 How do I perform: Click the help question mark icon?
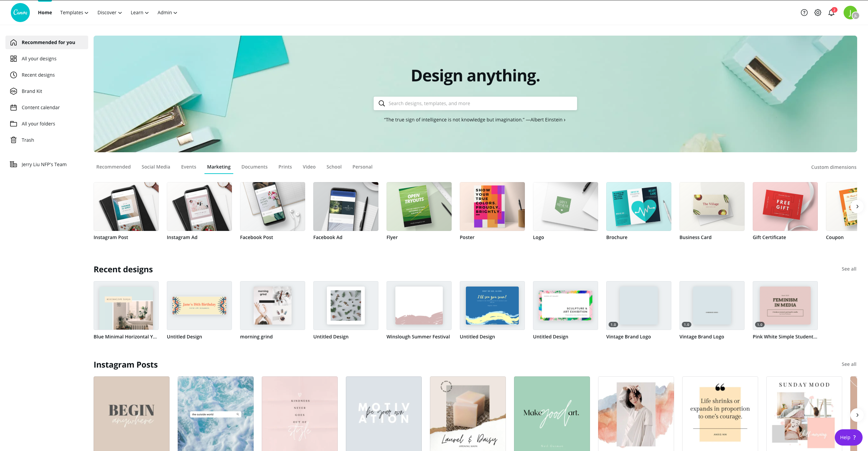(804, 12)
